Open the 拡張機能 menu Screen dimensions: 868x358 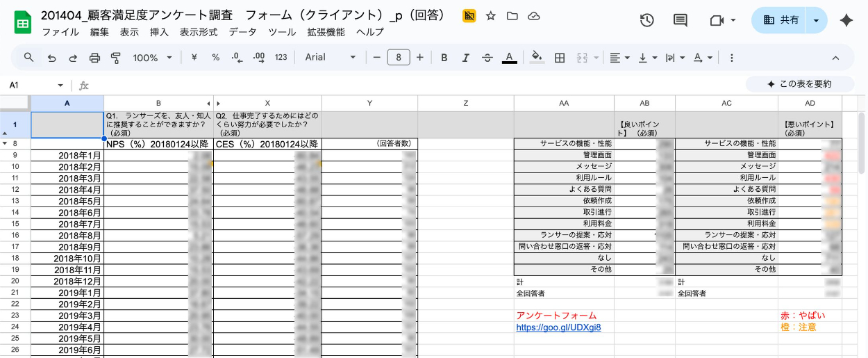pyautogui.click(x=326, y=32)
